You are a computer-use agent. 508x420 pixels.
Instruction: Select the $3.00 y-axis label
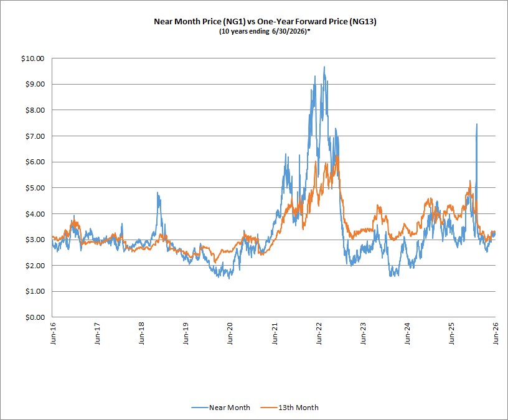tap(35, 240)
